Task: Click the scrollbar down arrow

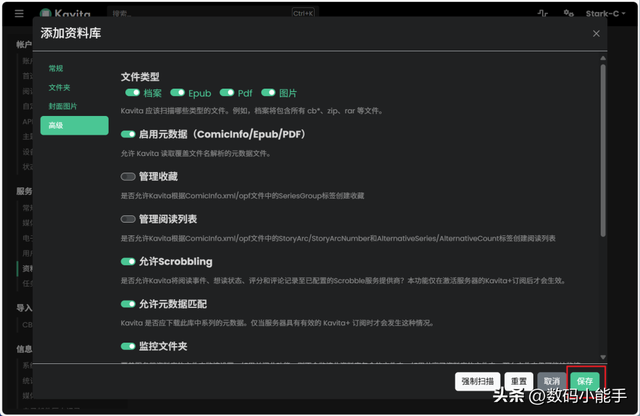Action: 603,357
